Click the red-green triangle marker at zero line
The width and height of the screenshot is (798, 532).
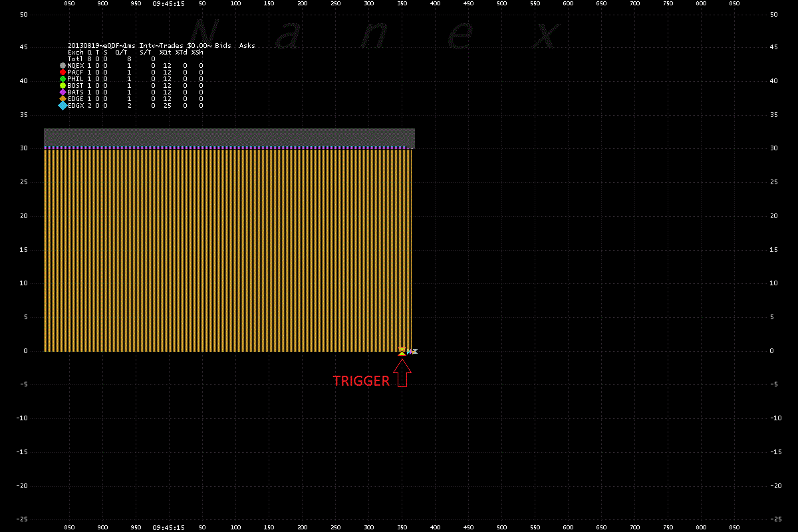tap(402, 351)
